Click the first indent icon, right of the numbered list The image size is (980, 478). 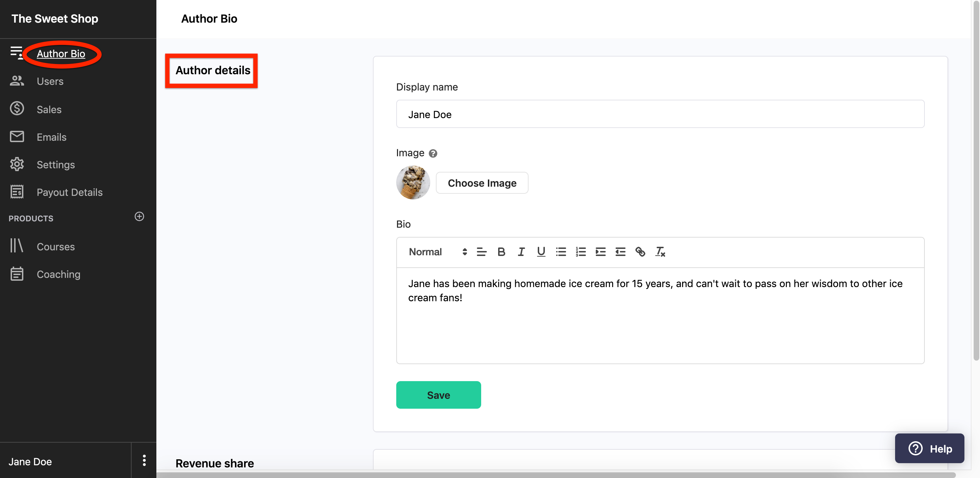pyautogui.click(x=600, y=252)
